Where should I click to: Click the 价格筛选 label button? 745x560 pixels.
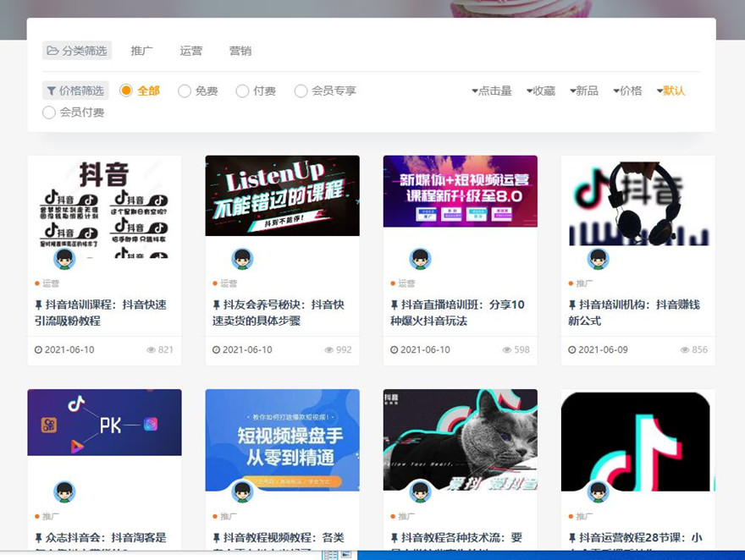click(75, 91)
